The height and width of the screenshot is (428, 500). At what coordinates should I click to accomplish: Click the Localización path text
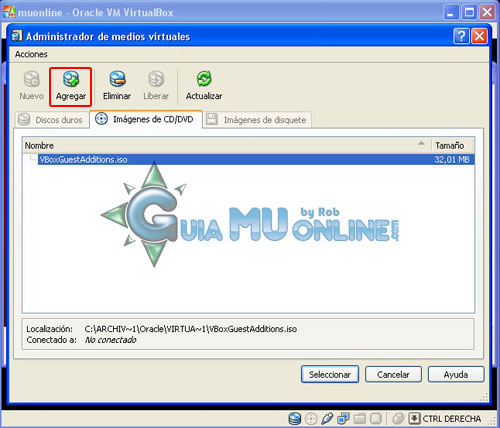pyautogui.click(x=191, y=329)
